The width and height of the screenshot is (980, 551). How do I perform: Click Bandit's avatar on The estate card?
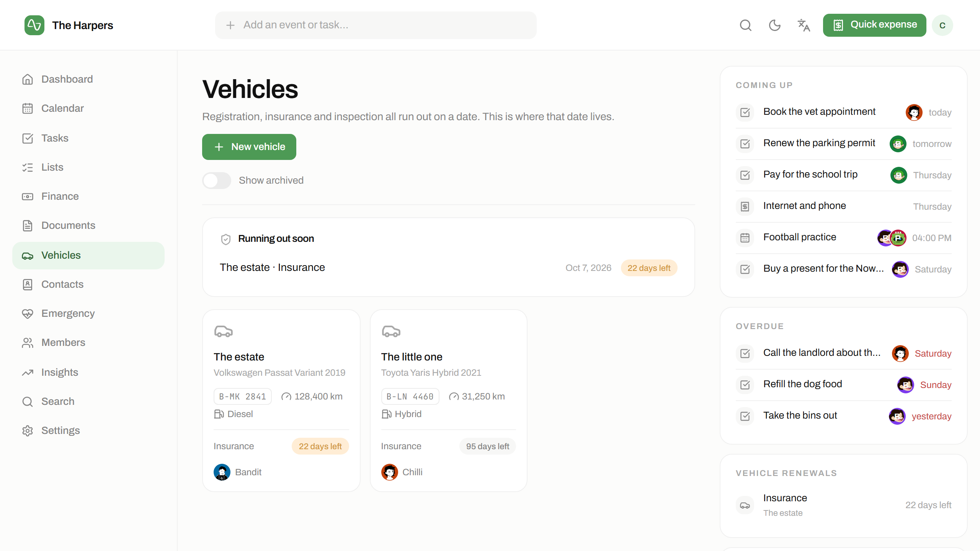tap(222, 472)
